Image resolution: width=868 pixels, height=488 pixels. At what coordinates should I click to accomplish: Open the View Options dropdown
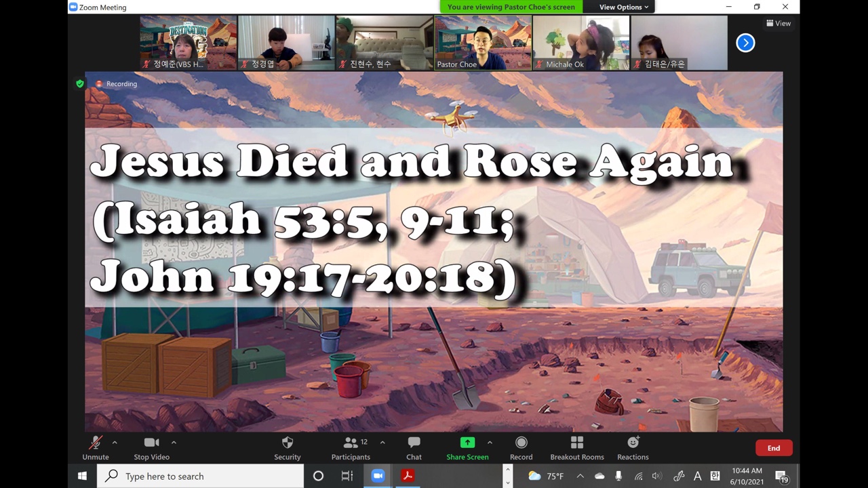coord(623,7)
